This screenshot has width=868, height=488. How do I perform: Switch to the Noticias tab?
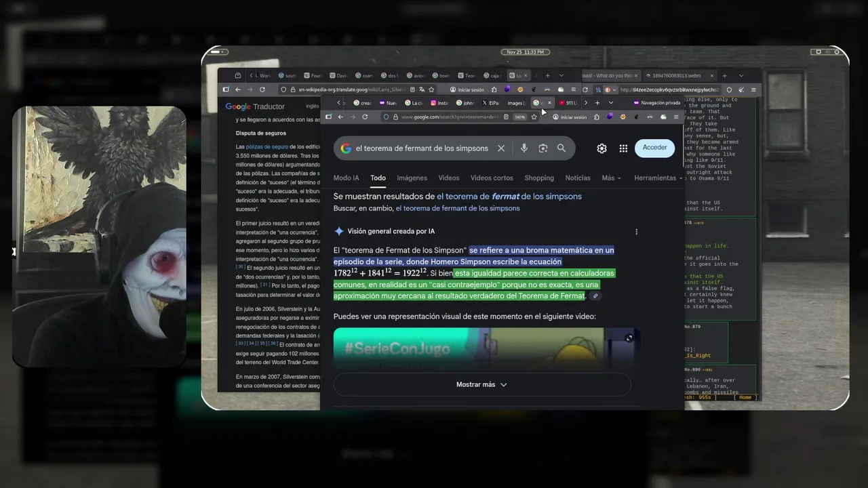(x=578, y=178)
